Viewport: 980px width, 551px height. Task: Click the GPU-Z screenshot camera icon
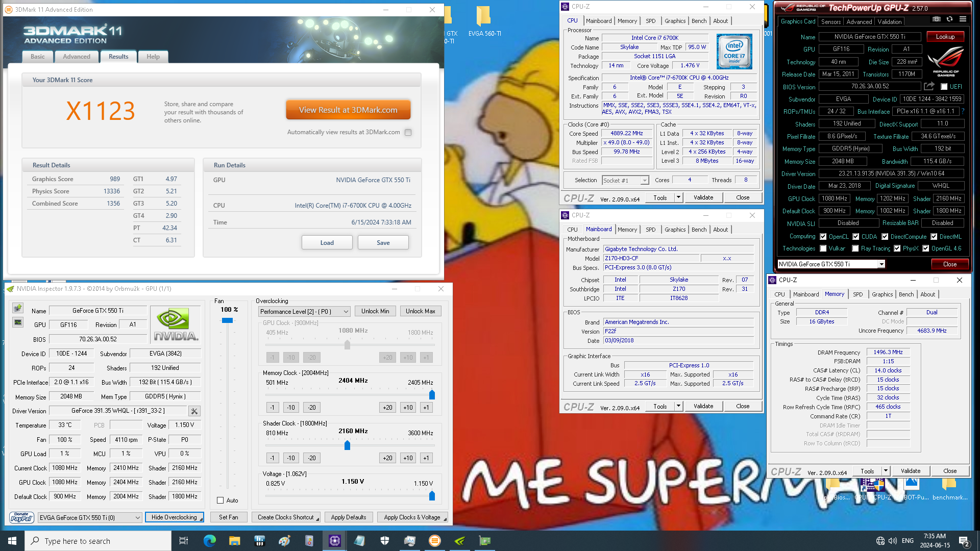coord(936,19)
